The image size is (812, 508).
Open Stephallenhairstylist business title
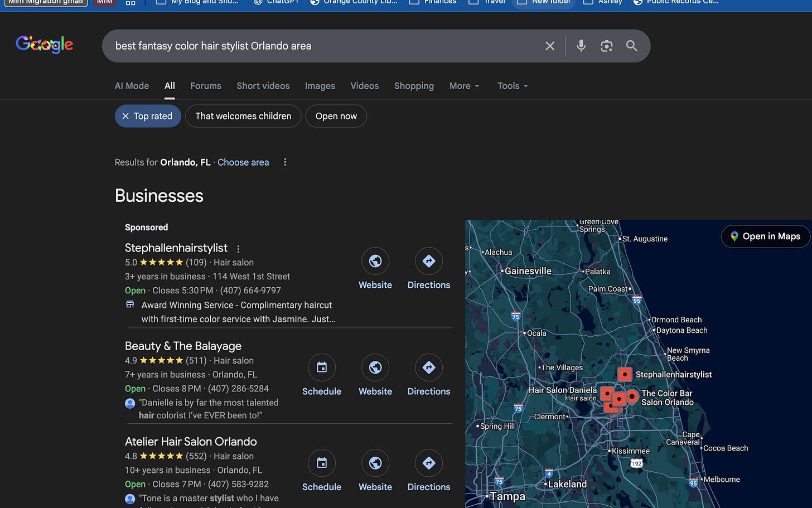click(176, 248)
